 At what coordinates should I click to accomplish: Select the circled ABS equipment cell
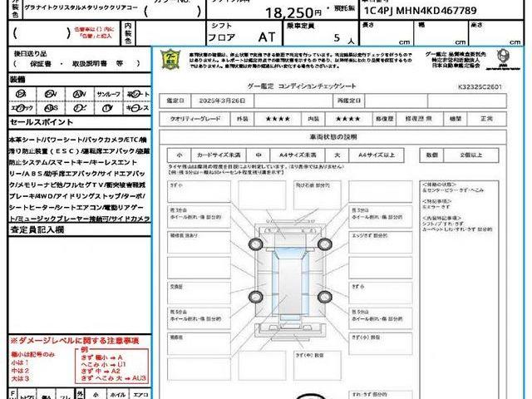(x=51, y=108)
